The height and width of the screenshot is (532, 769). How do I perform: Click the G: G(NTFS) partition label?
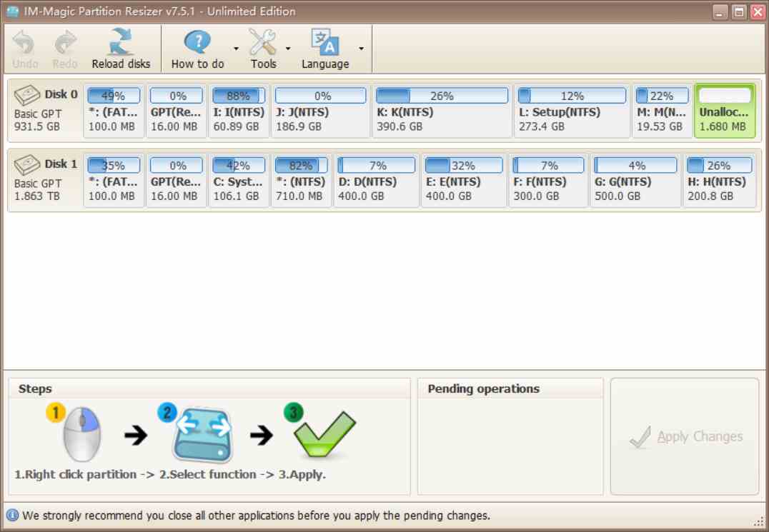(623, 182)
